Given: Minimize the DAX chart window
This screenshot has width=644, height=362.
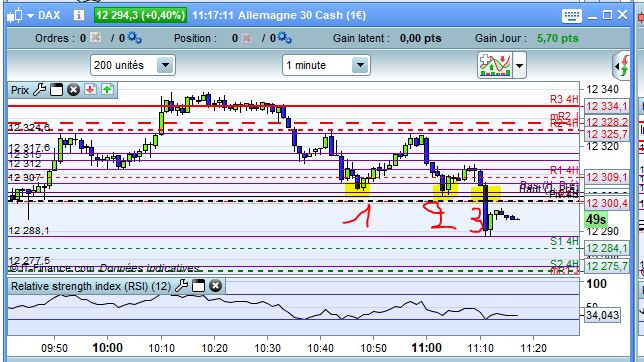Looking at the screenshot, I should (592, 16).
